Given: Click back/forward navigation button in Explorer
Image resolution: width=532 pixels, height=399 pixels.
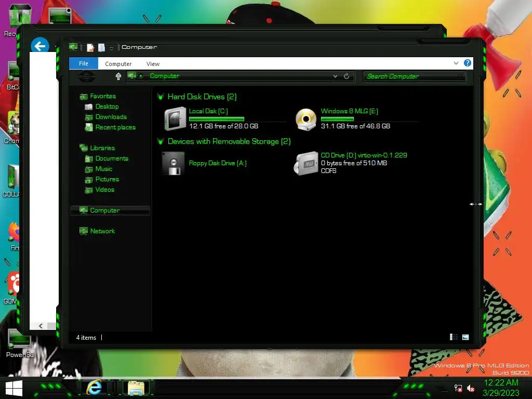Looking at the screenshot, I should (87, 76).
